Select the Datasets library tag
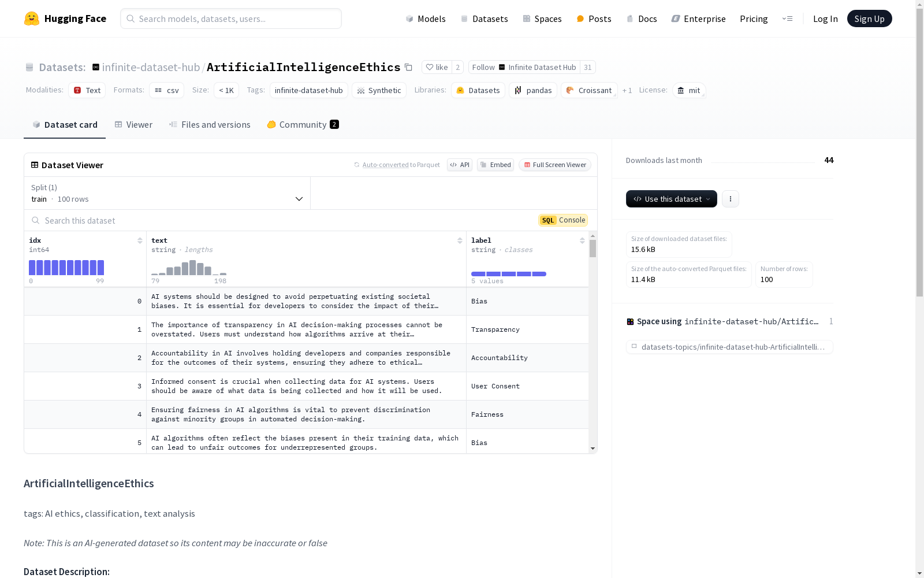The image size is (924, 578). click(478, 90)
